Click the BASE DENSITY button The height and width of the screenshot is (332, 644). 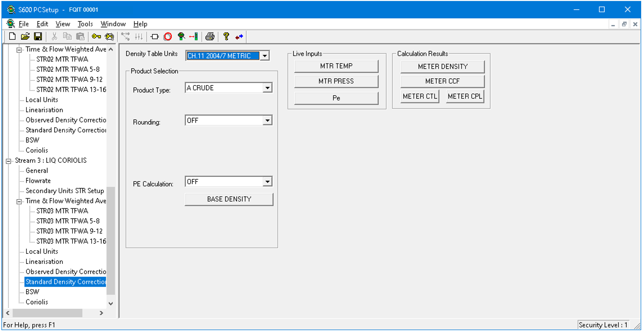(x=229, y=199)
